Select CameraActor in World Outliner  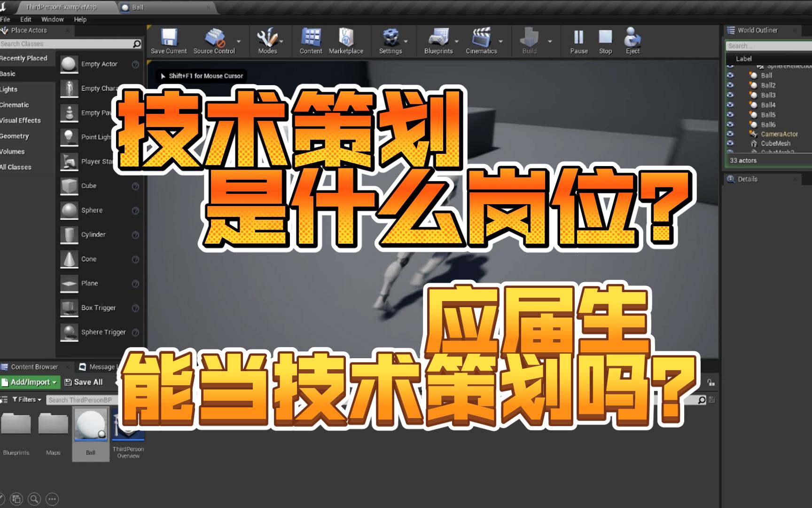[x=779, y=134]
